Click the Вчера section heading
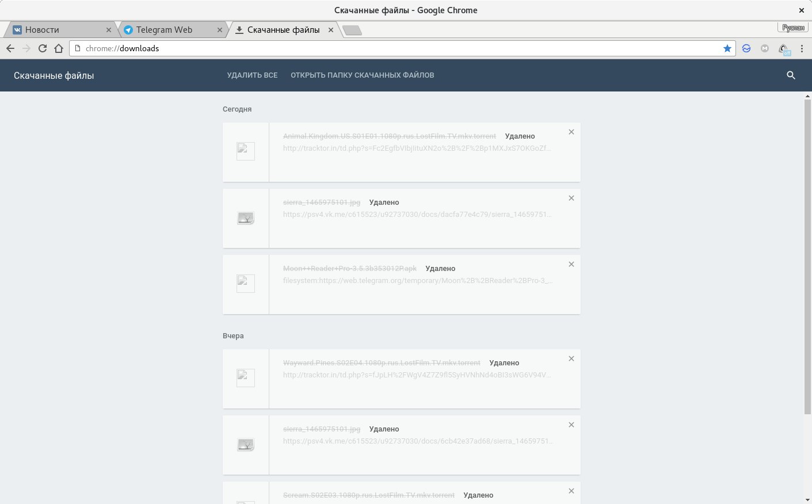The height and width of the screenshot is (504, 812). 233,336
